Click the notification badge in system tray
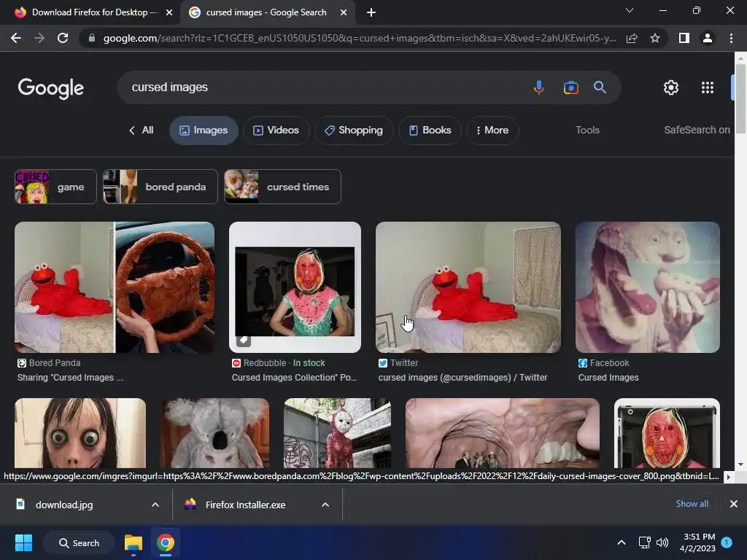 tap(727, 542)
